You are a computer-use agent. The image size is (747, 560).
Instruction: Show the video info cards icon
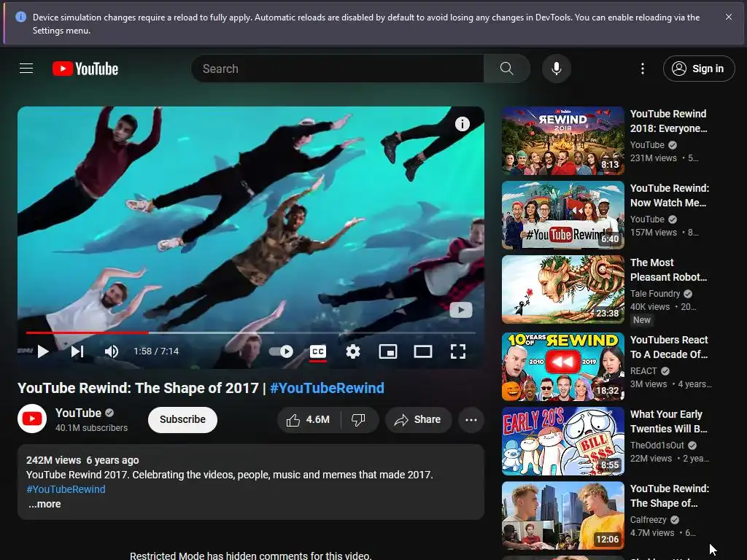[462, 124]
